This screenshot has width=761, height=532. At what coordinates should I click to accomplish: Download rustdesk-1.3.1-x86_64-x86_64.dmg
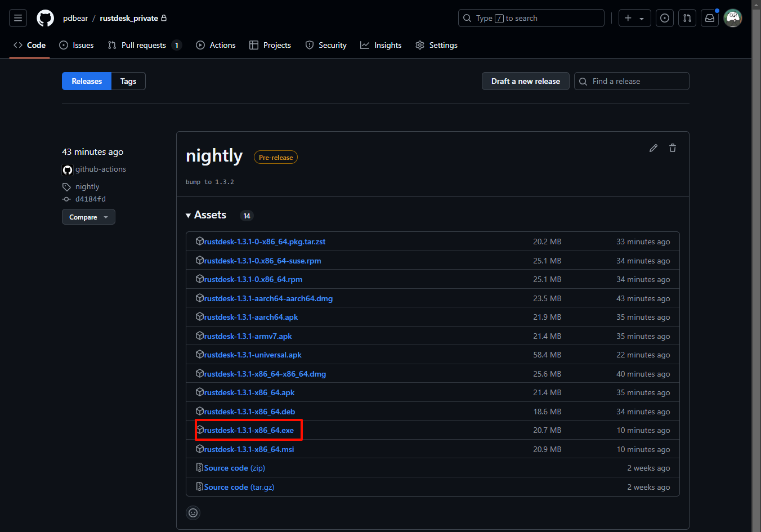[x=265, y=374]
